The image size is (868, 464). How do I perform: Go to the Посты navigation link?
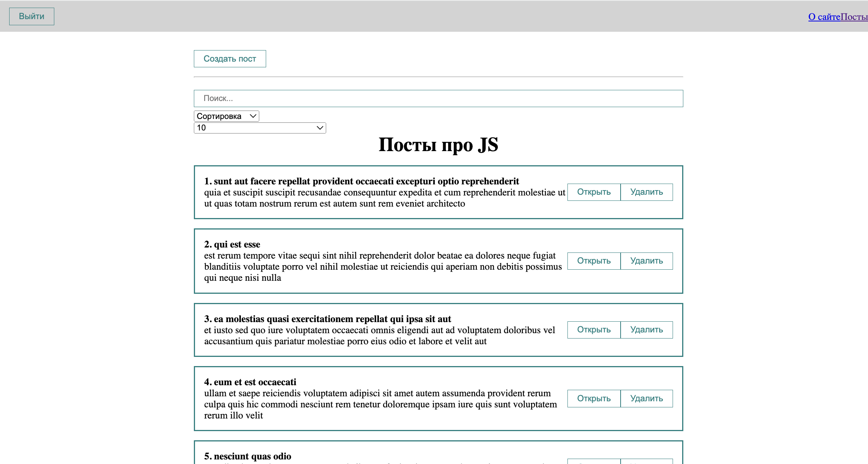click(854, 17)
